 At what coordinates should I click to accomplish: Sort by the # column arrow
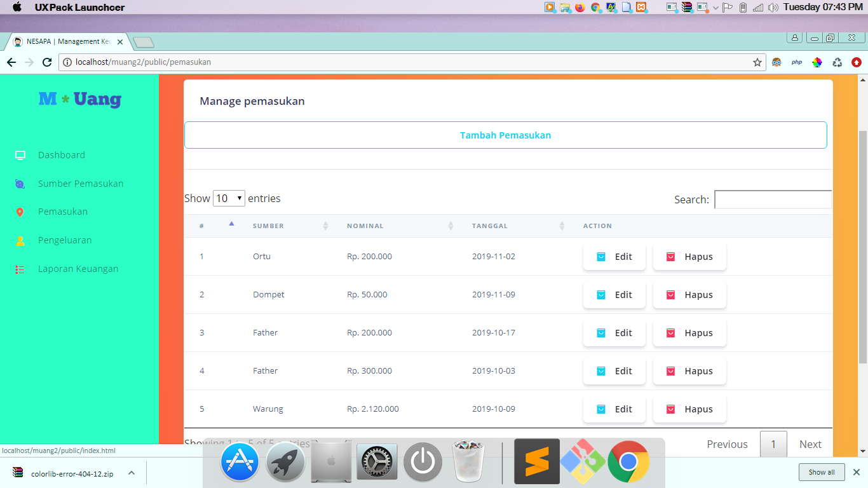(231, 224)
